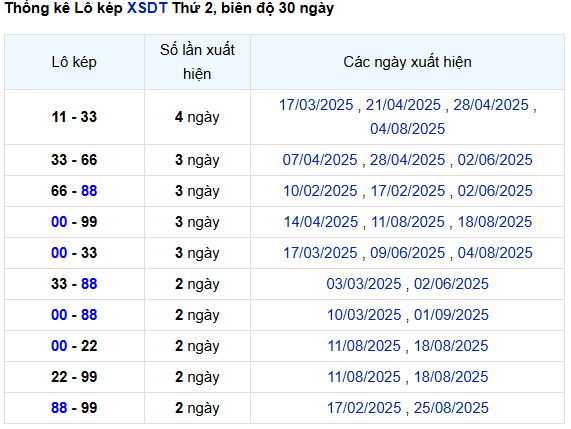Click the blue 88 in row 88 - 99

(59, 408)
